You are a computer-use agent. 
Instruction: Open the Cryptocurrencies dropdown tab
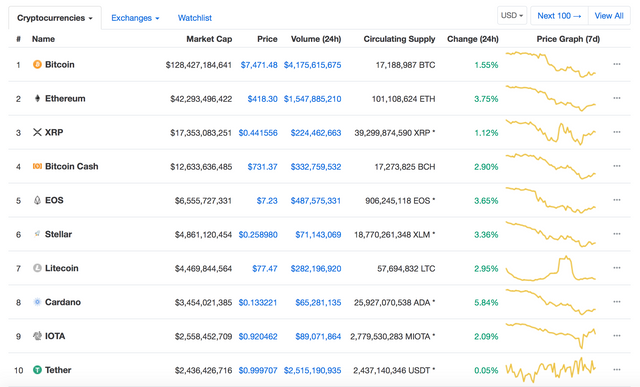click(55, 18)
